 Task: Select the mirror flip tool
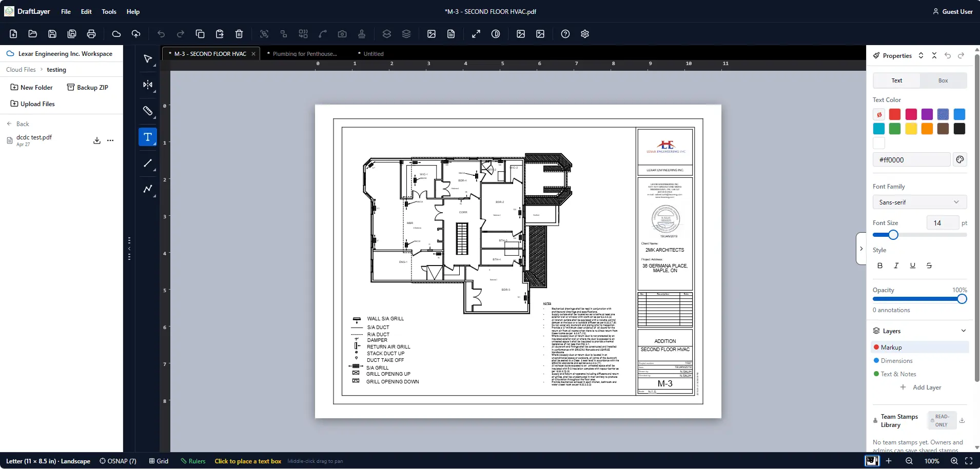148,85
